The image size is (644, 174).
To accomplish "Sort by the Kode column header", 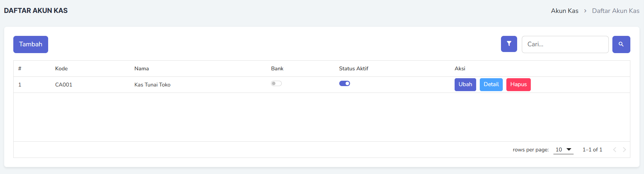I will [x=61, y=69].
